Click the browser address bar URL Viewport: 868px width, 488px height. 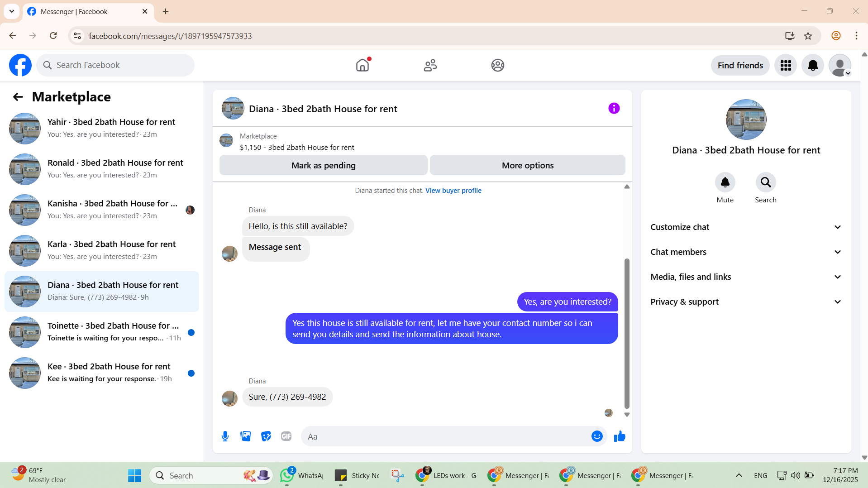click(170, 36)
